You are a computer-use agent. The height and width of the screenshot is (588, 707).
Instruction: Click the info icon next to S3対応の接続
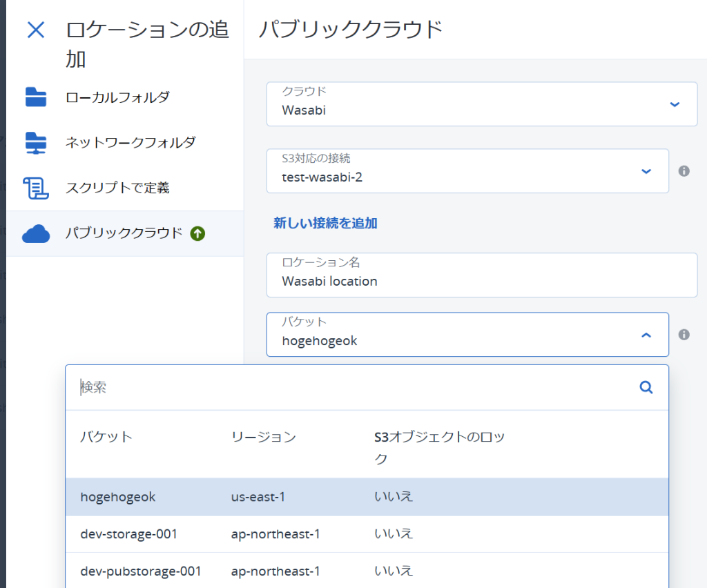click(684, 171)
